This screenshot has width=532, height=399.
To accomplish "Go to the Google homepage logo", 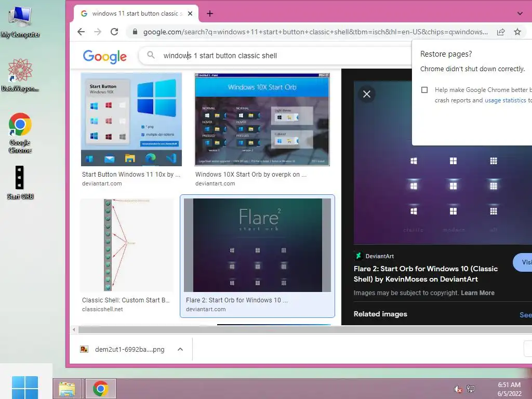I will click(x=105, y=56).
